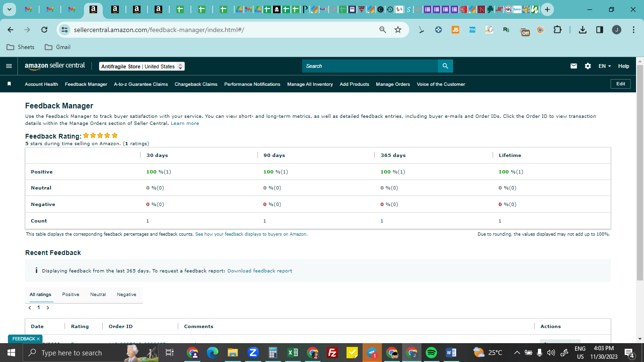Open Feedback Manager in the nav bar
Image resolution: width=644 pixels, height=362 pixels.
point(86,84)
